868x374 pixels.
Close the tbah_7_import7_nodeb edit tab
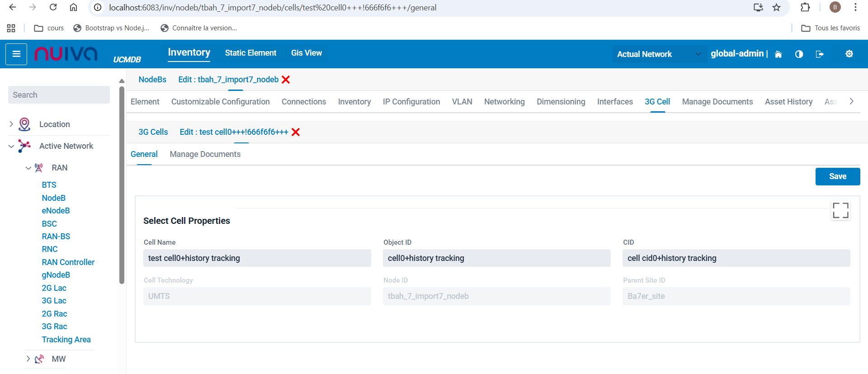tap(286, 80)
